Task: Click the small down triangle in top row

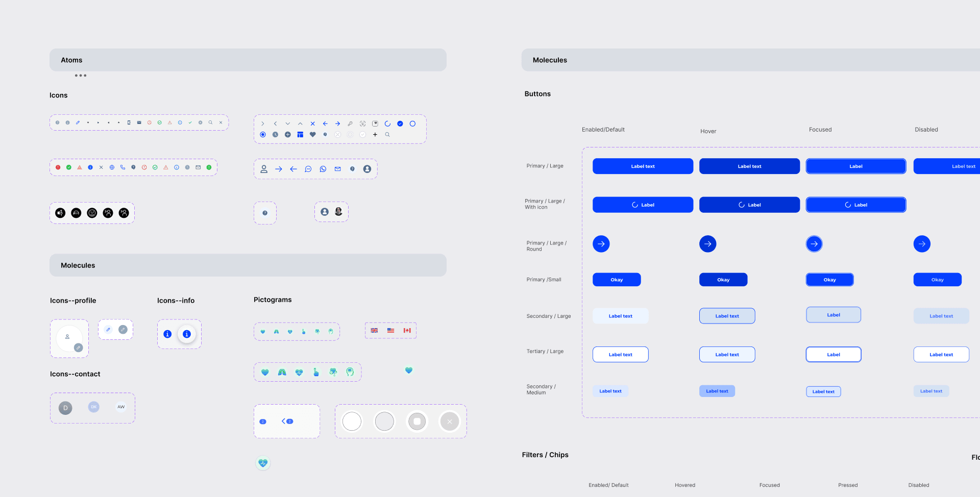Action: [88, 122]
